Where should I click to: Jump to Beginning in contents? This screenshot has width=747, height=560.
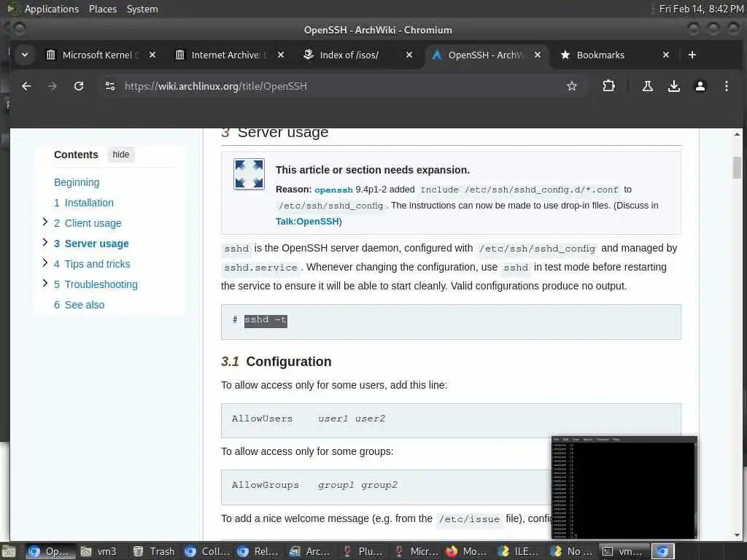point(77,182)
